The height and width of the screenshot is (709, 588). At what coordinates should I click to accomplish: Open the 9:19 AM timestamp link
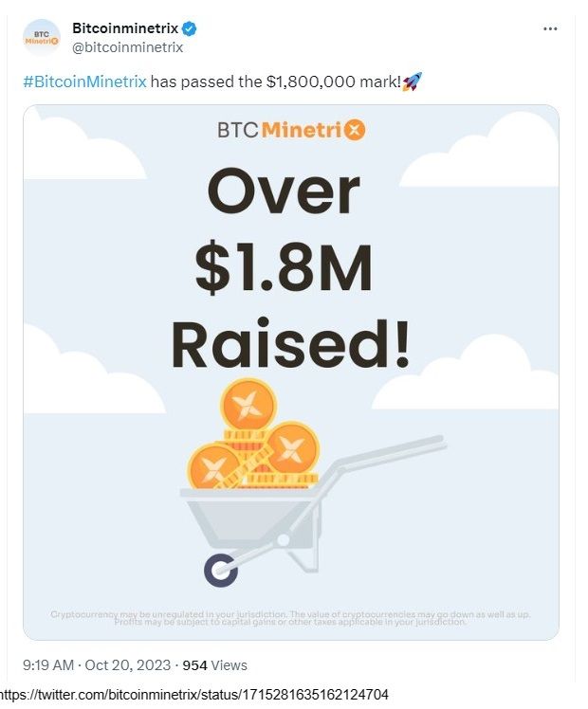(x=48, y=665)
